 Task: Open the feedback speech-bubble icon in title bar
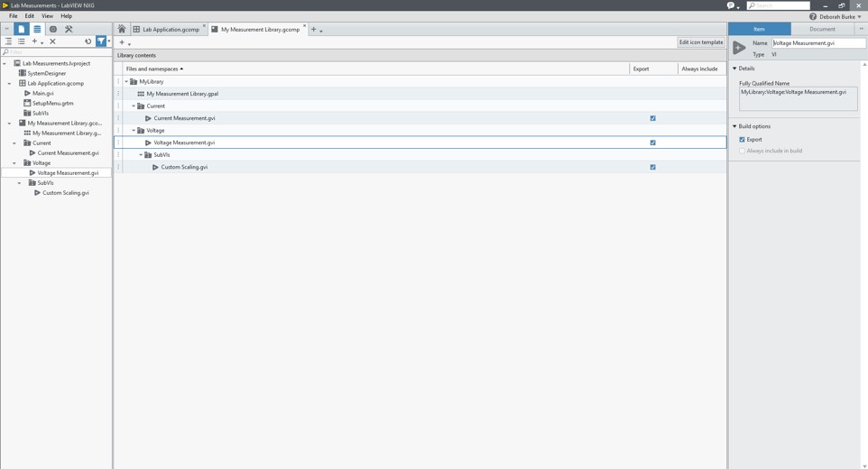click(731, 5)
